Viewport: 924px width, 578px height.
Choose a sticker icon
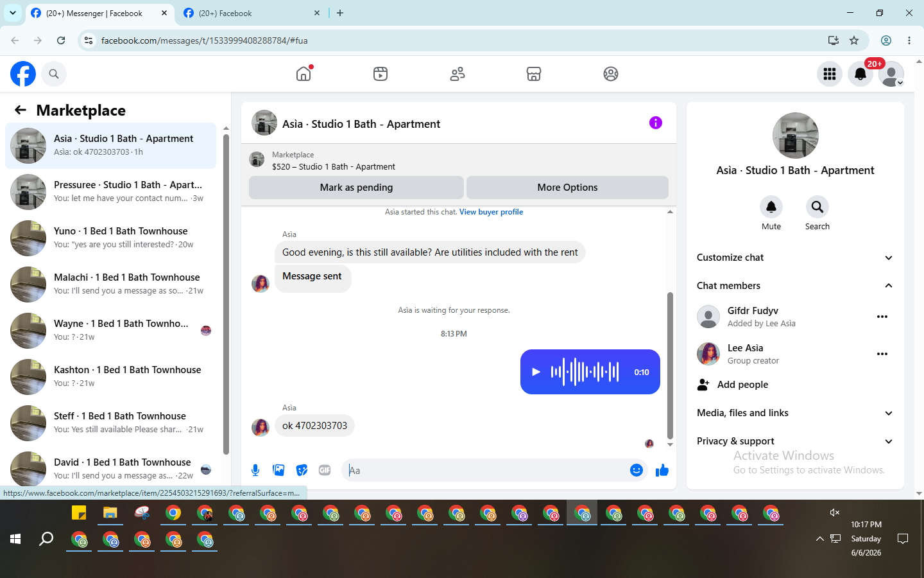tap(302, 470)
